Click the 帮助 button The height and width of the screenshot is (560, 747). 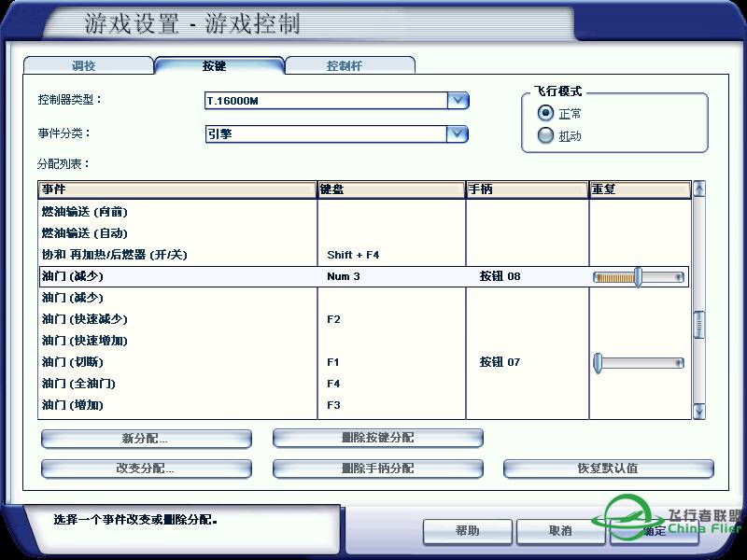(x=467, y=531)
